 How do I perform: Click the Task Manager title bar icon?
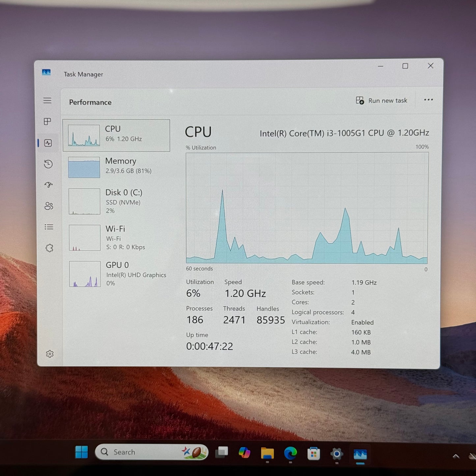(46, 72)
